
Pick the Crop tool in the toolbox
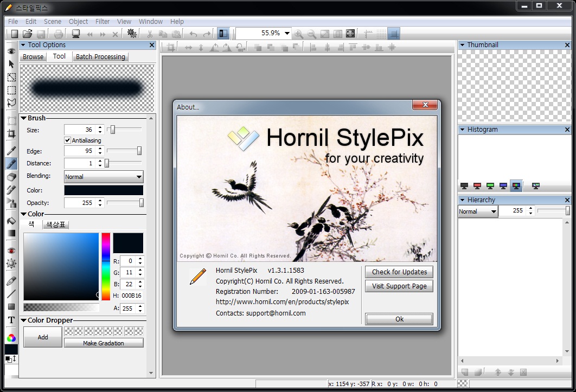pyautogui.click(x=11, y=134)
